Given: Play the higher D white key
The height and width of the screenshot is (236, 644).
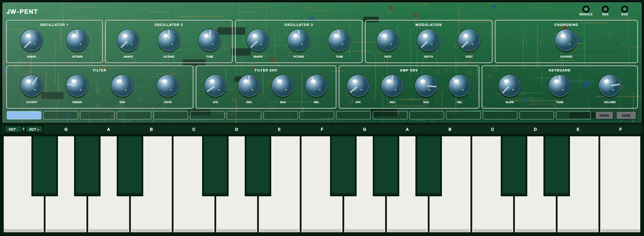Looking at the screenshot, I should point(535,215).
